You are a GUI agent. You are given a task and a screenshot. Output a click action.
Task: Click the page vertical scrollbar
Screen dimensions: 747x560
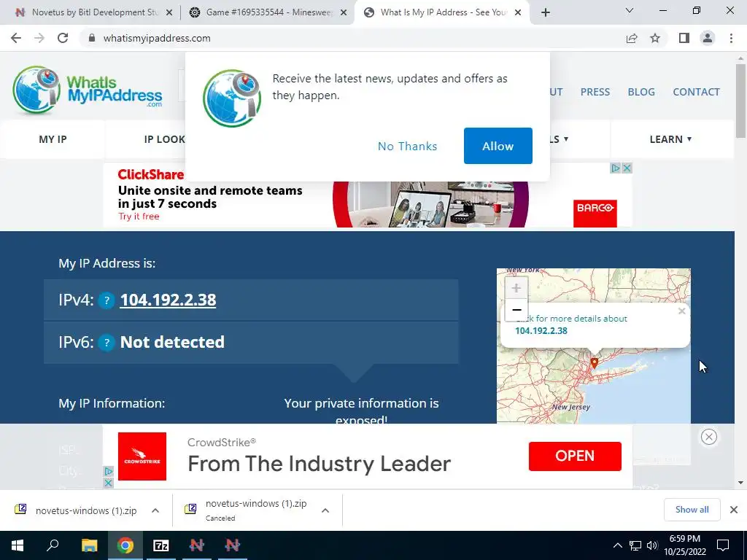pyautogui.click(x=740, y=100)
